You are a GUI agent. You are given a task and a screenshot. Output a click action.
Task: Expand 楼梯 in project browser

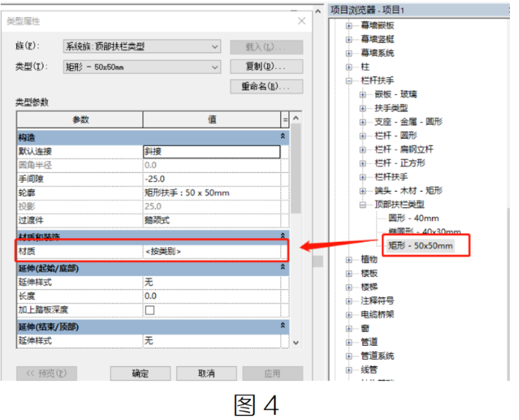(348, 287)
